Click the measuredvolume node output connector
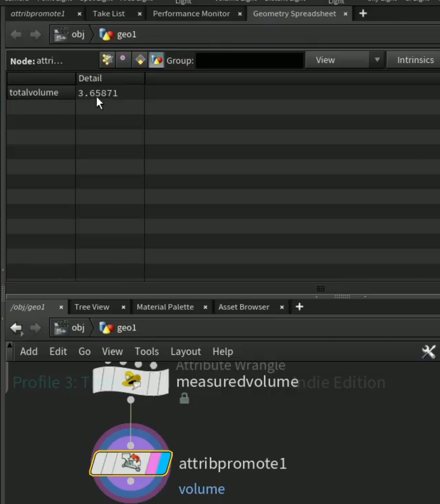 (131, 400)
